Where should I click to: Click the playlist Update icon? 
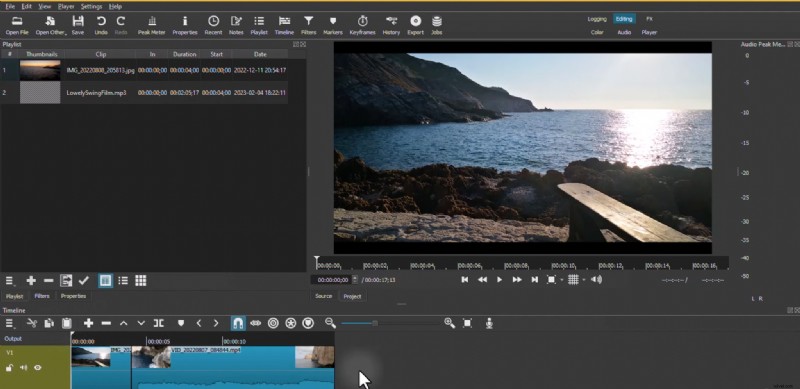click(66, 281)
